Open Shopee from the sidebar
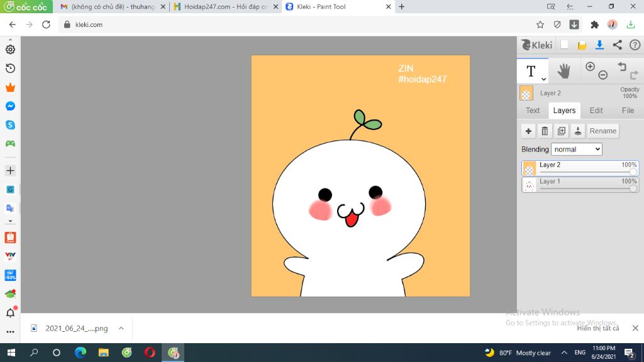The image size is (644, 362). 10,237
